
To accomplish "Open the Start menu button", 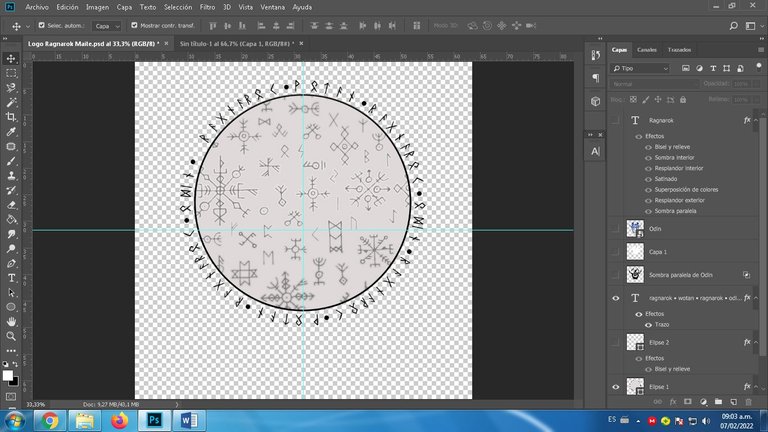I will coord(15,421).
